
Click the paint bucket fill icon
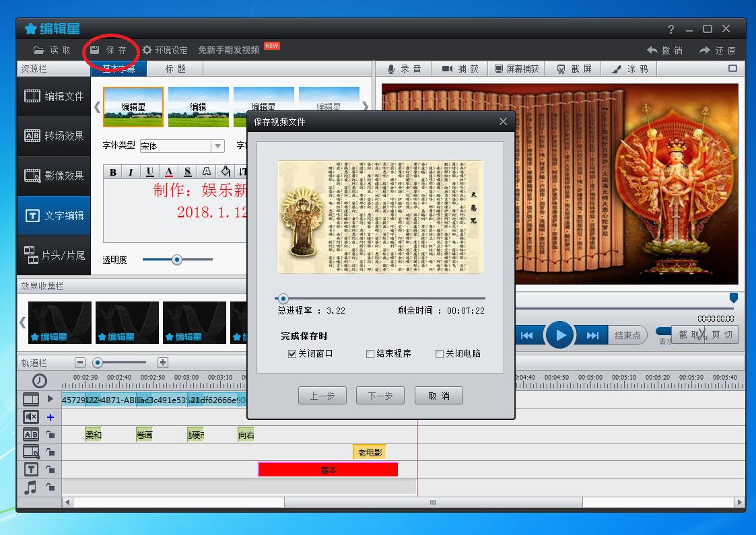226,172
